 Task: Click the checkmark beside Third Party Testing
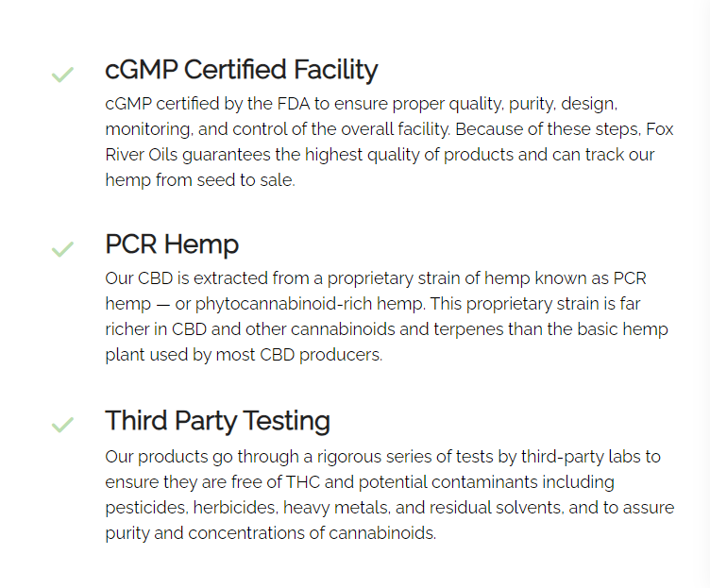click(x=62, y=425)
